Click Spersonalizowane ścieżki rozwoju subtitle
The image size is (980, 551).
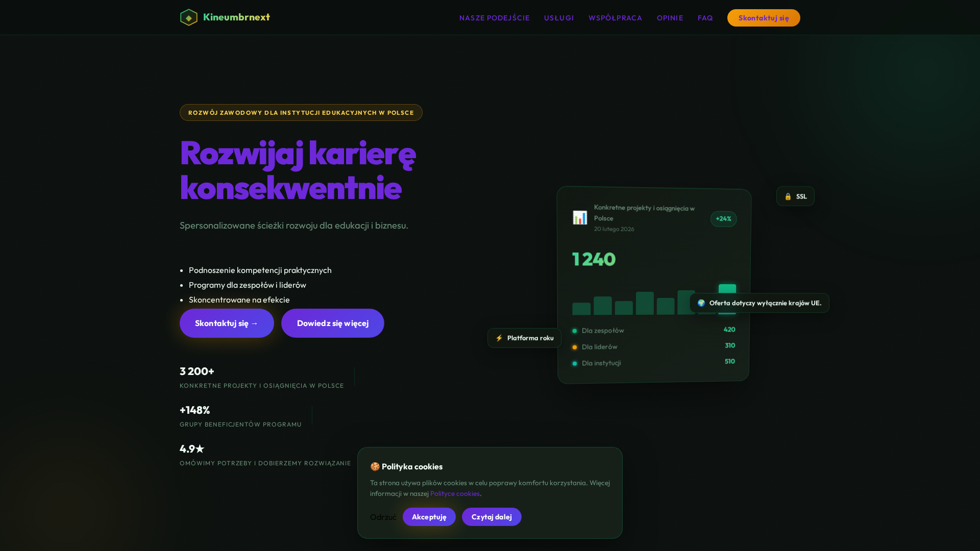pos(294,226)
